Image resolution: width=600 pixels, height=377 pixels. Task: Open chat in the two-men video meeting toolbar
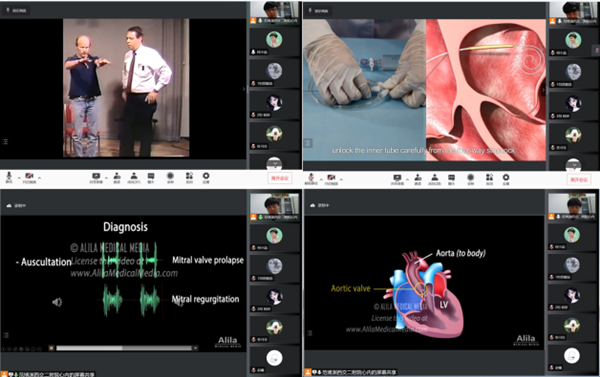(x=151, y=177)
